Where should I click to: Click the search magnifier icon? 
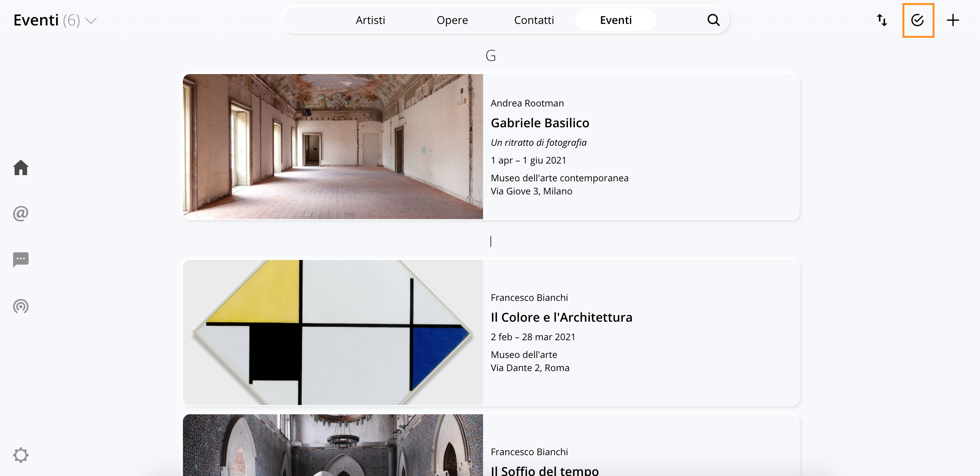pyautogui.click(x=713, y=20)
